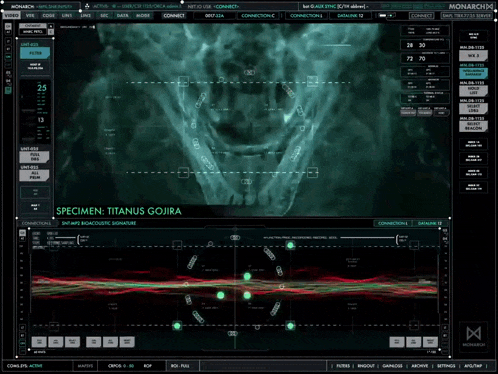Click the first gray button at waveform bottom-left
The image size is (498, 374).
pos(39,342)
